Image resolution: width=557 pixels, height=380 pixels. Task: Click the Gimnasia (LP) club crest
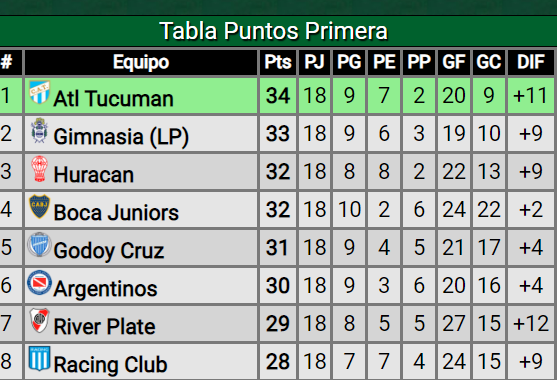[x=39, y=130]
